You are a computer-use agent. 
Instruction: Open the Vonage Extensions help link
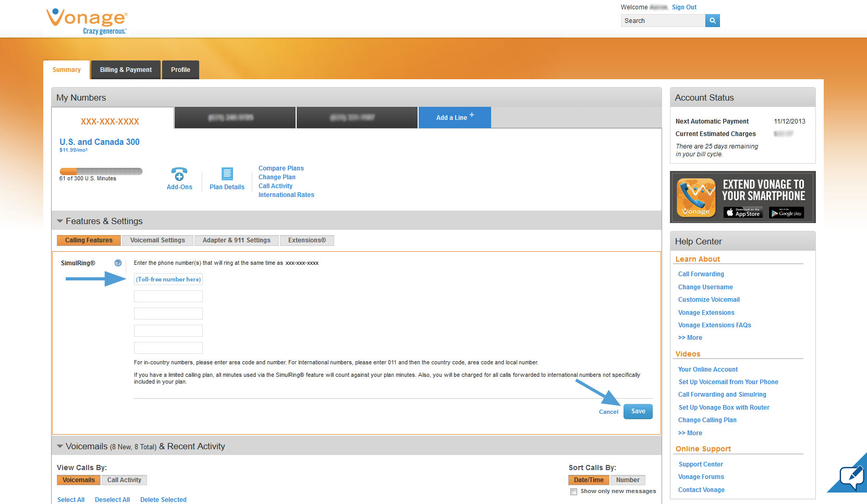click(706, 313)
